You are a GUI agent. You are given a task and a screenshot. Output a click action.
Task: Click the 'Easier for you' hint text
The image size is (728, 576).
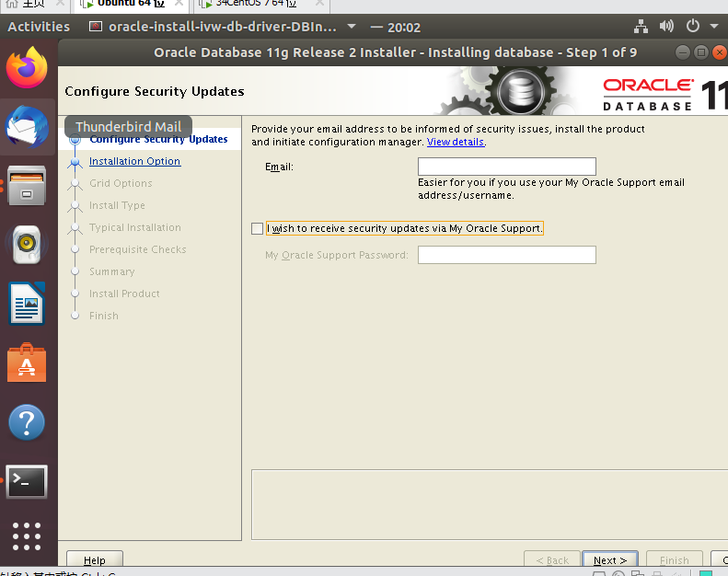(x=551, y=189)
